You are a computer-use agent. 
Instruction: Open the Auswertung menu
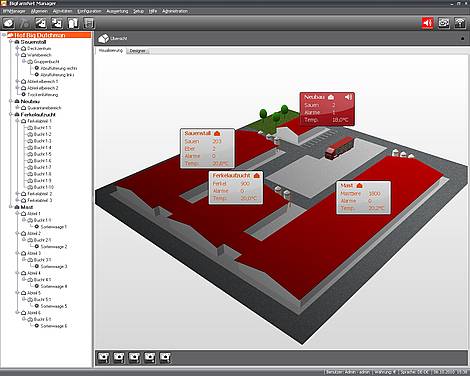[x=117, y=11]
